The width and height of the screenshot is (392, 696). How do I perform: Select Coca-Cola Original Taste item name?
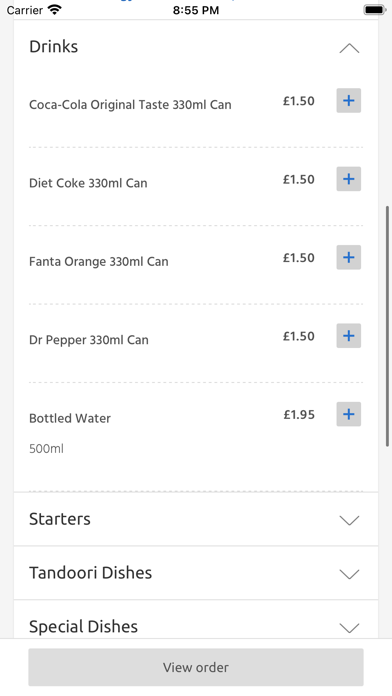130,105
